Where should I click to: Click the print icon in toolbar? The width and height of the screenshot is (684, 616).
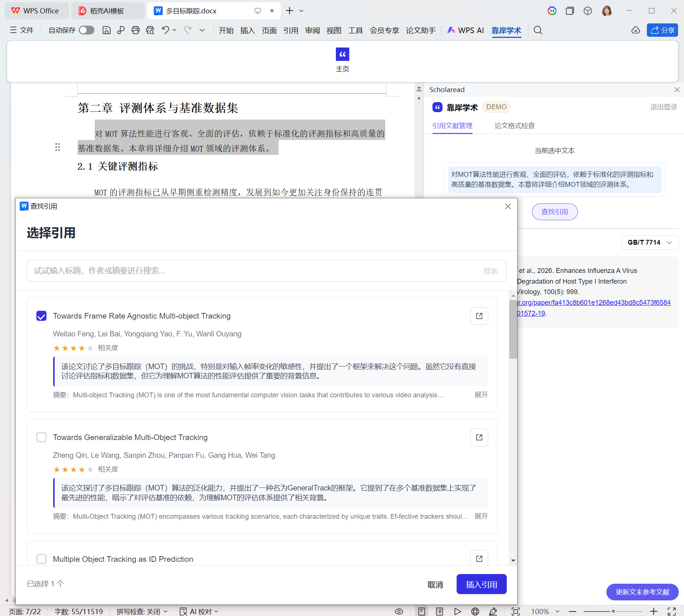pos(136,30)
